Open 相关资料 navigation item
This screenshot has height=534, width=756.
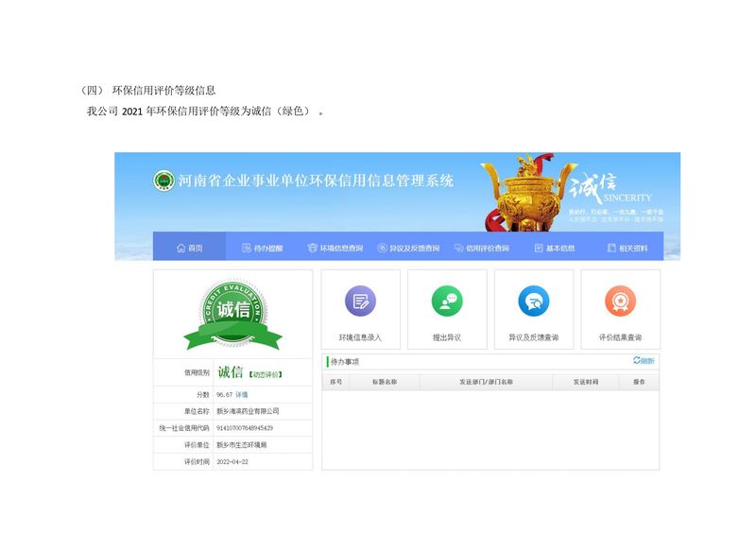point(627,248)
